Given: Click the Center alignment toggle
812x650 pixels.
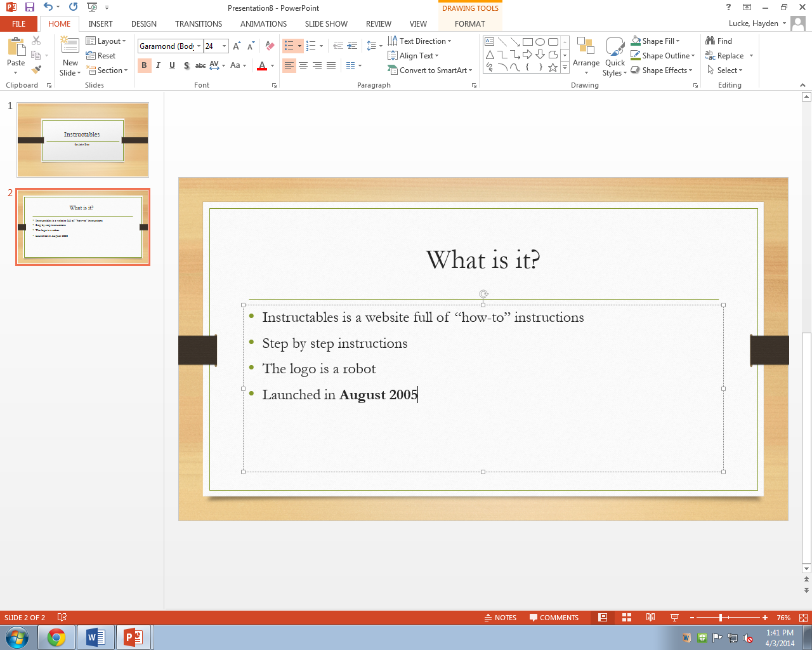Looking at the screenshot, I should [303, 65].
